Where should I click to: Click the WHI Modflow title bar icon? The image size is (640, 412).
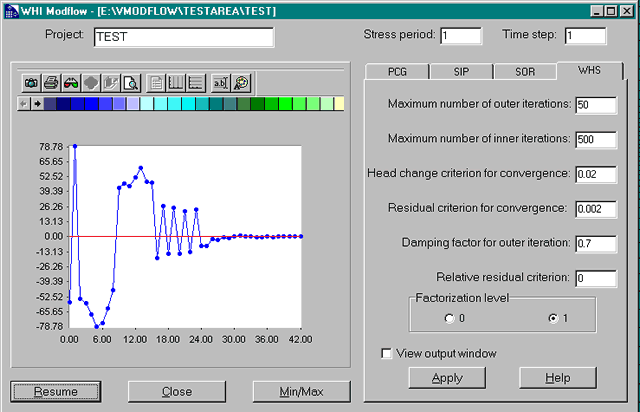tap(11, 11)
